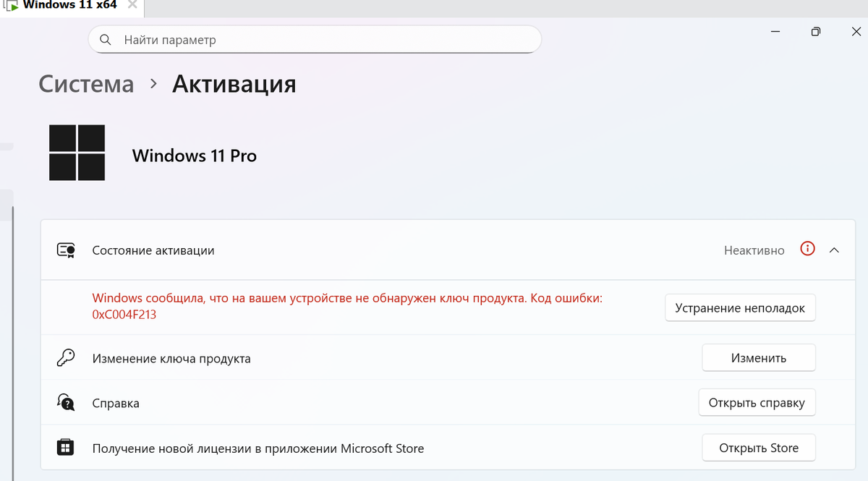868x481 pixels.
Task: Click the "Открыть справку" button
Action: pos(757,403)
